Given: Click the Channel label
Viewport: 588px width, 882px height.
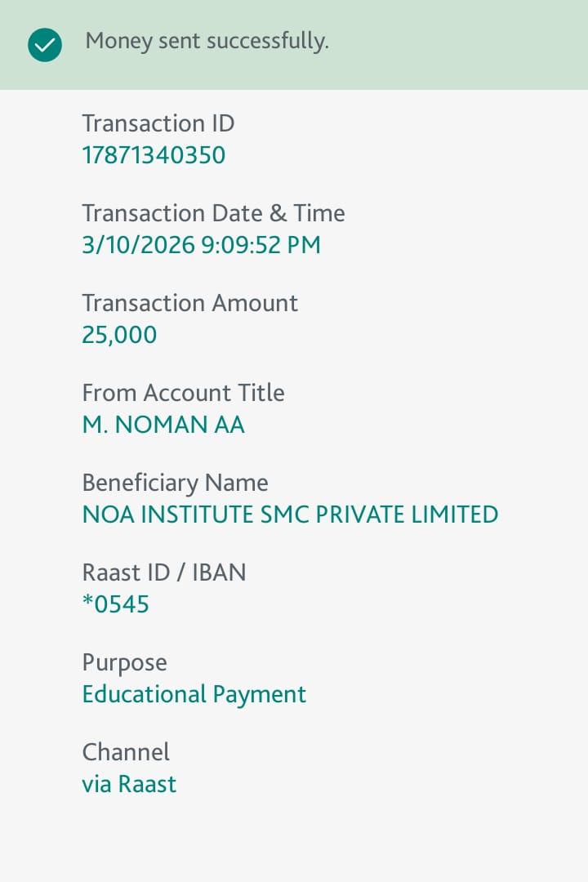Looking at the screenshot, I should pyautogui.click(x=126, y=752).
